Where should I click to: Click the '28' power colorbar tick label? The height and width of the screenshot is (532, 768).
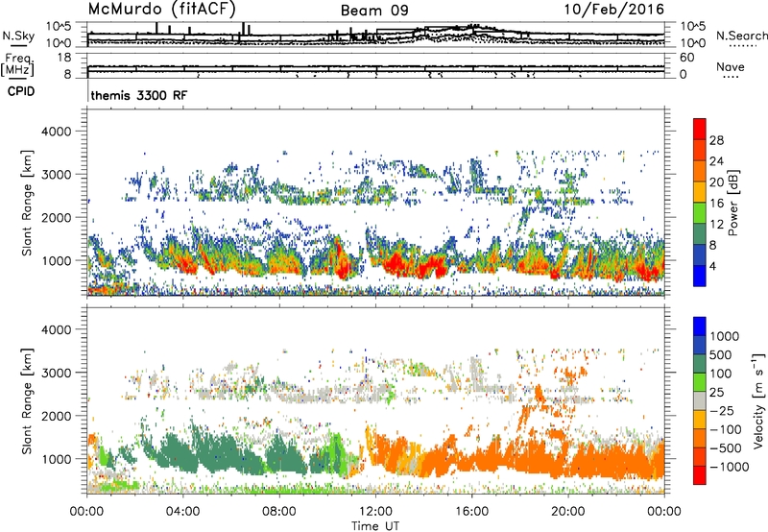[716, 140]
